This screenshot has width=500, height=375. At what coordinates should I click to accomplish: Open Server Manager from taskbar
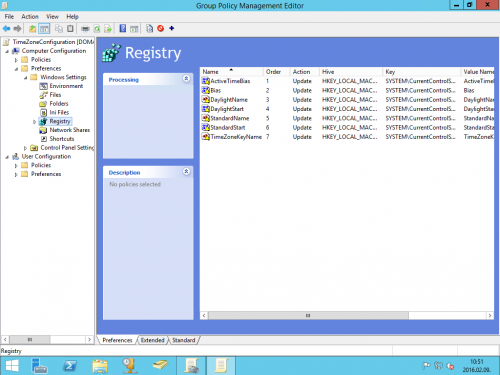pyautogui.click(x=39, y=366)
